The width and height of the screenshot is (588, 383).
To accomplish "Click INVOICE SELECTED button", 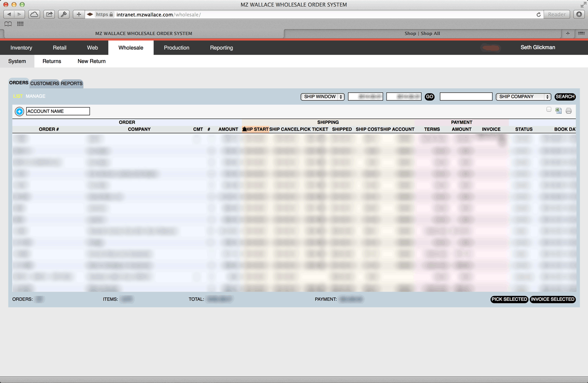I will pos(552,299).
